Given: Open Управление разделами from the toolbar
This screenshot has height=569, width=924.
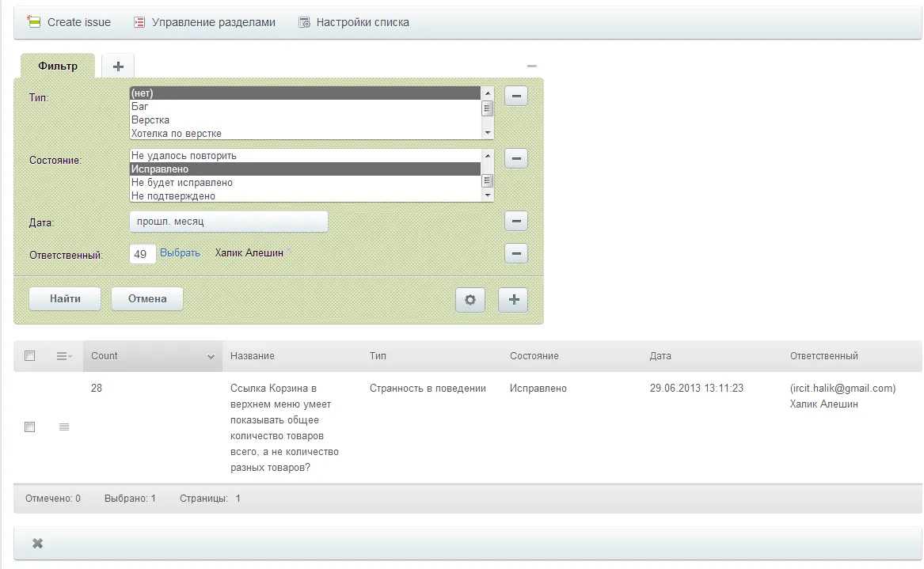Looking at the screenshot, I should click(204, 22).
